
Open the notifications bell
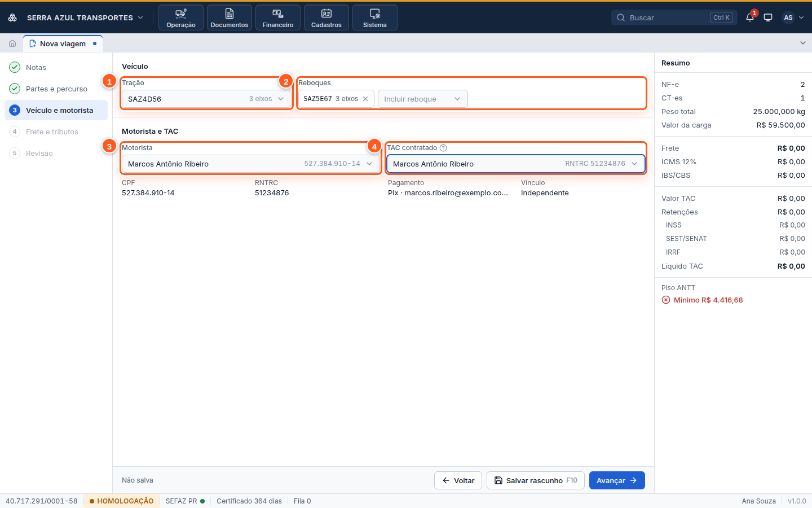tap(750, 17)
